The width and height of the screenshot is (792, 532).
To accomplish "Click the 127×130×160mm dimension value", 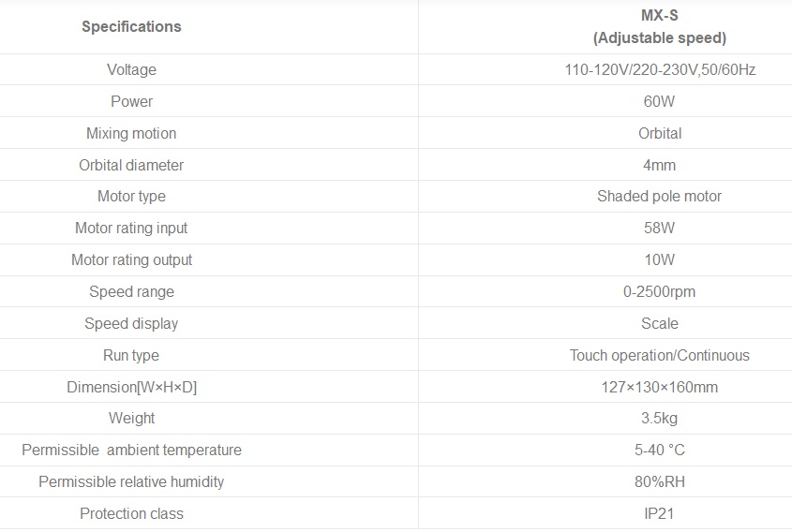I will [x=659, y=388].
